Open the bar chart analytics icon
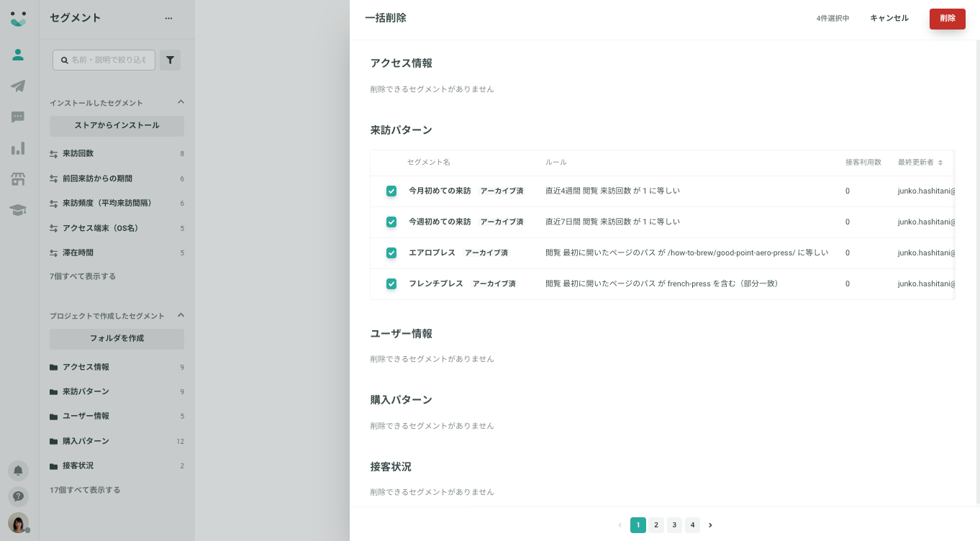Screen dimensions: 980x541 18,148
